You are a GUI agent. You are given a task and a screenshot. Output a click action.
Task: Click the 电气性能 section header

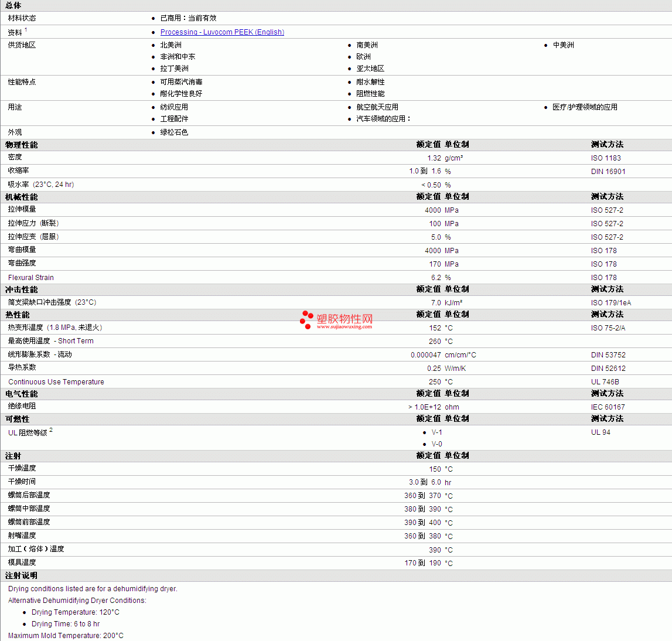[x=22, y=394]
